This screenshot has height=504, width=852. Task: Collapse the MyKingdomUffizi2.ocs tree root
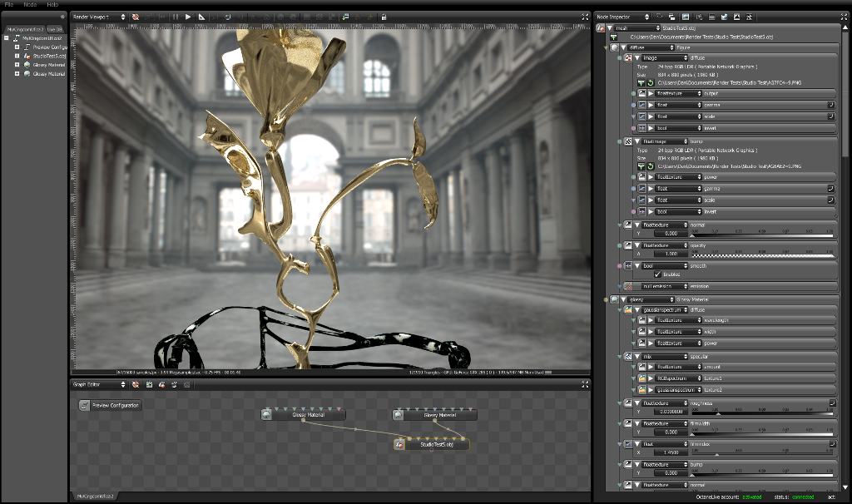7,38
